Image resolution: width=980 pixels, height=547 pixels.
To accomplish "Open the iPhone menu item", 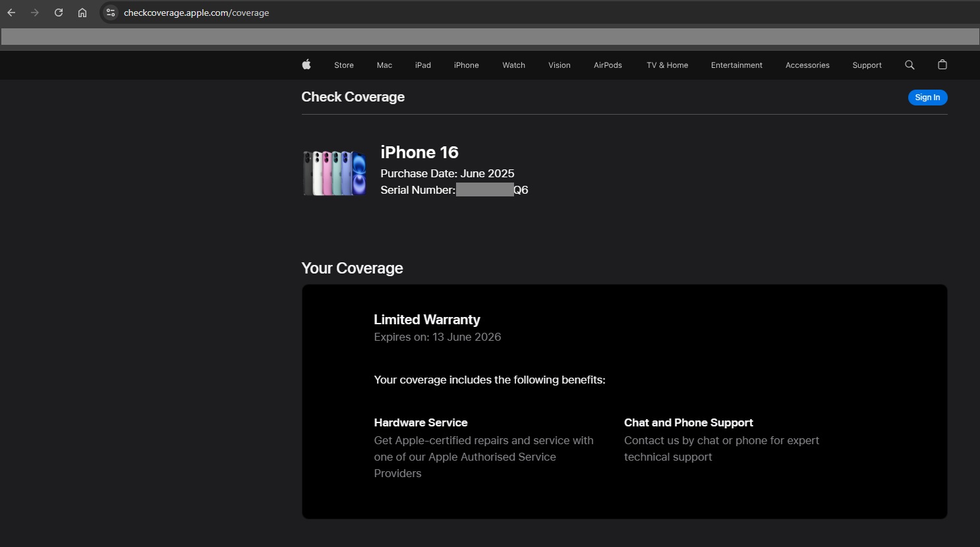I will tap(467, 65).
